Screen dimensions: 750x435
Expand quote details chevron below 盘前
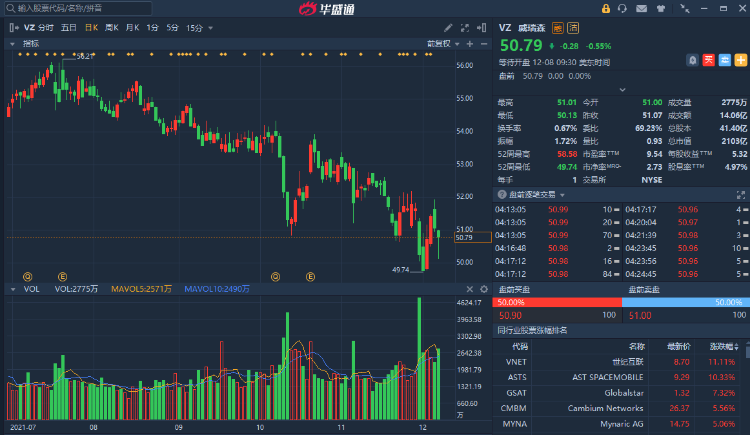pyautogui.click(x=622, y=89)
